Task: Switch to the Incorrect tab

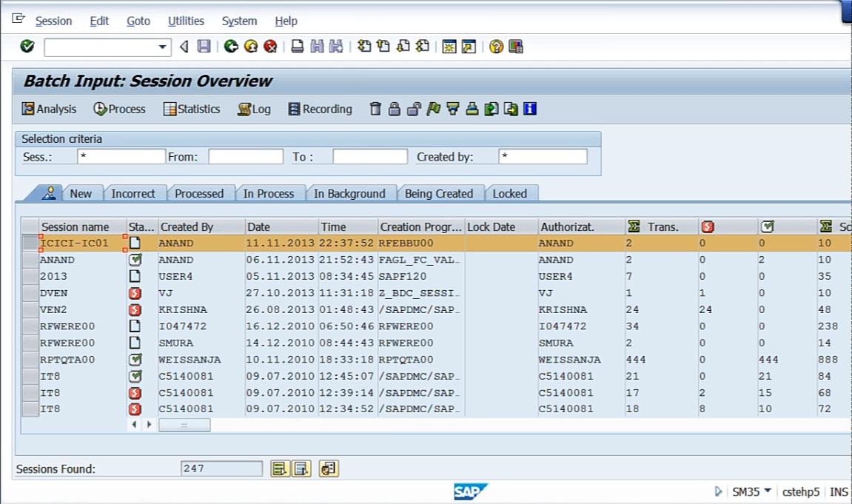Action: (133, 193)
